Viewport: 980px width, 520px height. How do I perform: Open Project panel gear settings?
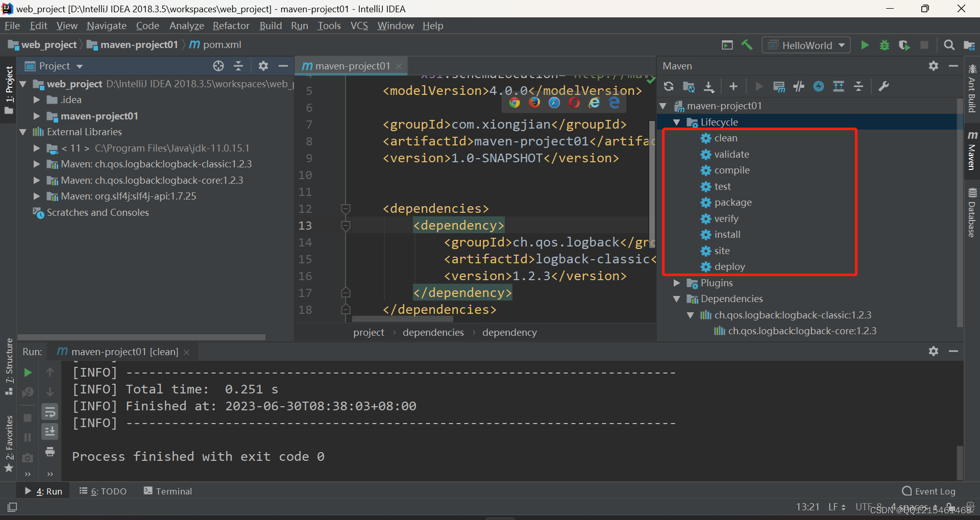(x=263, y=66)
